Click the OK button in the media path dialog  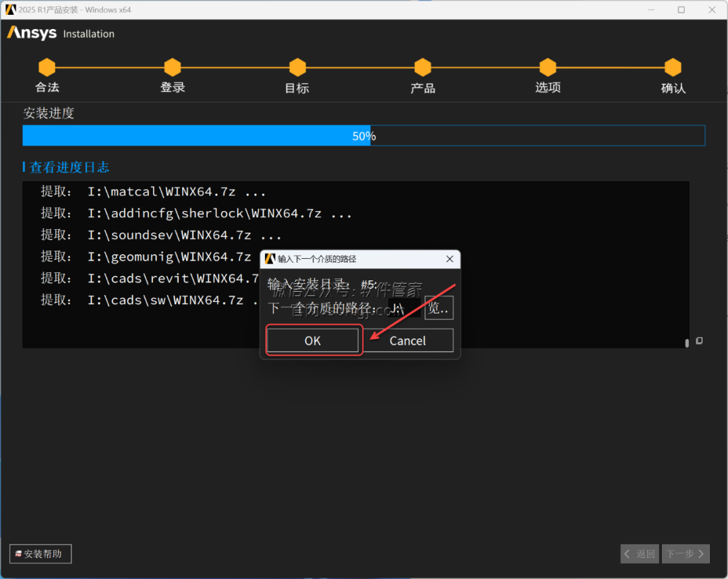tap(313, 340)
